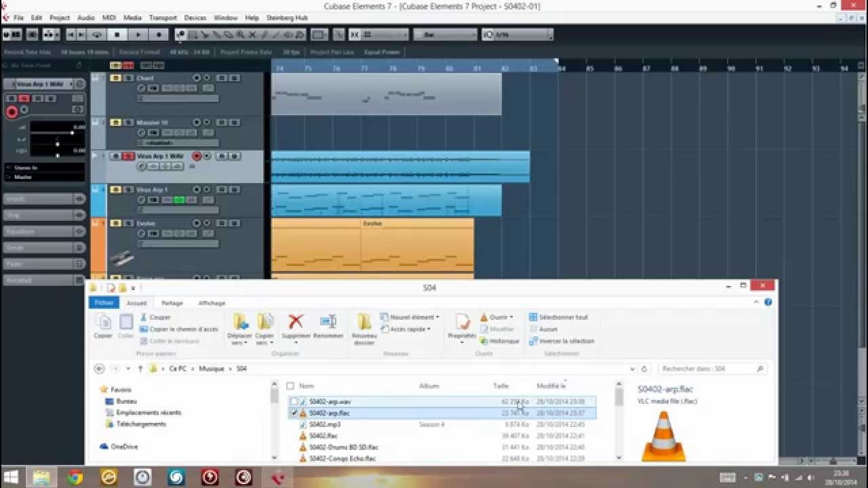Screen dimensions: 868x488
Task: Expand the Equalizers section in the Inspector
Action: coord(44,231)
